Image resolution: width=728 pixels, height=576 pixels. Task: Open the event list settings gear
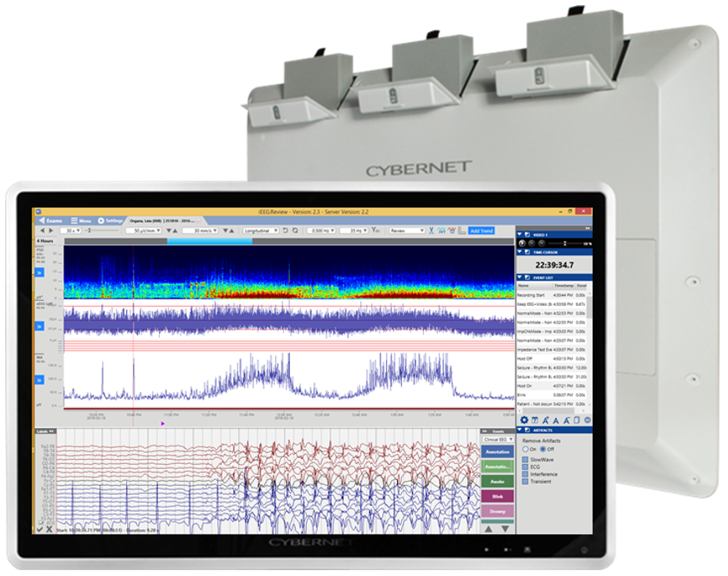(524, 420)
